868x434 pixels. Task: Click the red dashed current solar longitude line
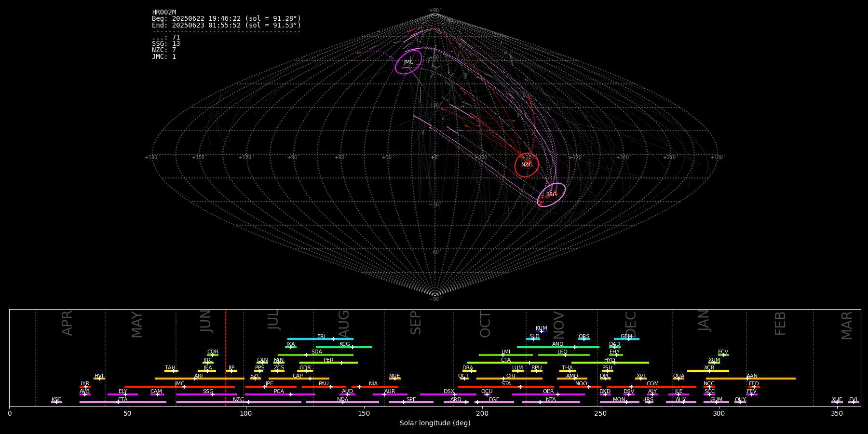tap(226, 357)
